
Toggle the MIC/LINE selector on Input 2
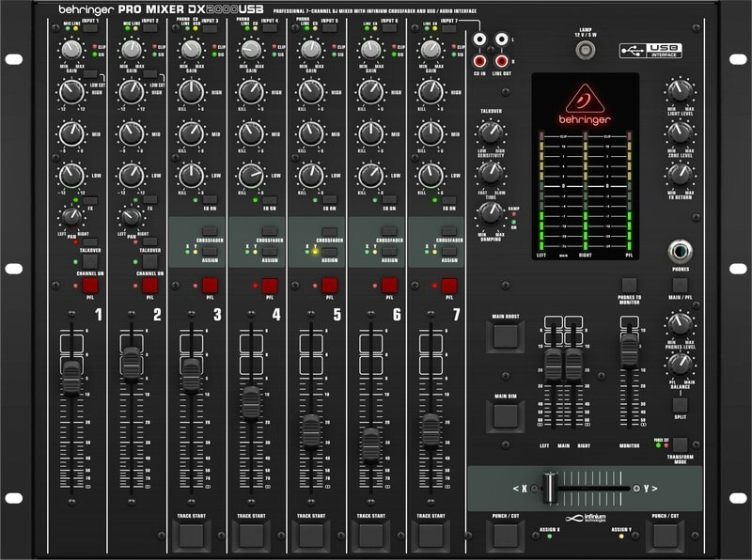pos(149,28)
